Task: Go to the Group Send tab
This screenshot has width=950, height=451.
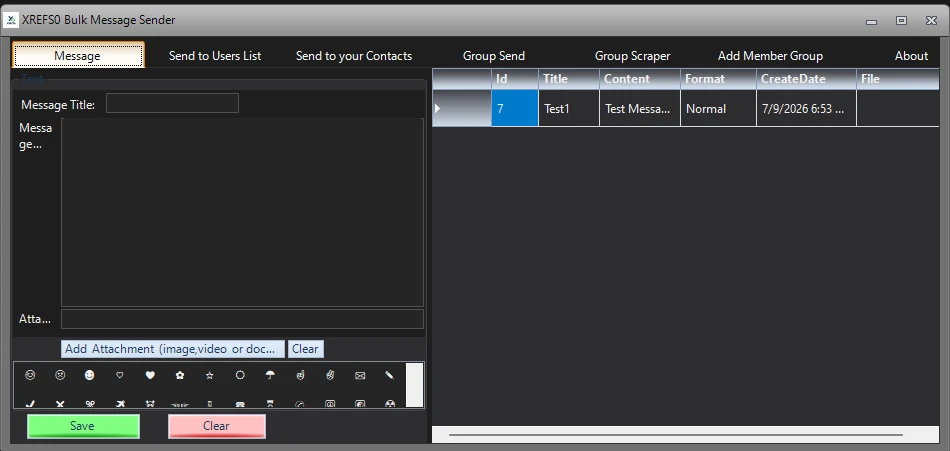Action: coord(494,56)
